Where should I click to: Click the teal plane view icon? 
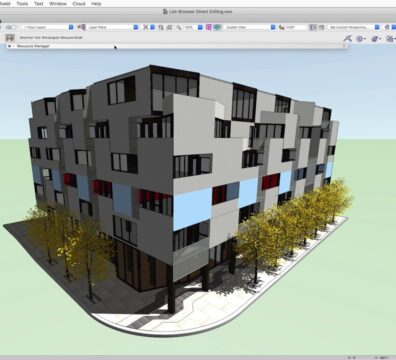point(218,27)
